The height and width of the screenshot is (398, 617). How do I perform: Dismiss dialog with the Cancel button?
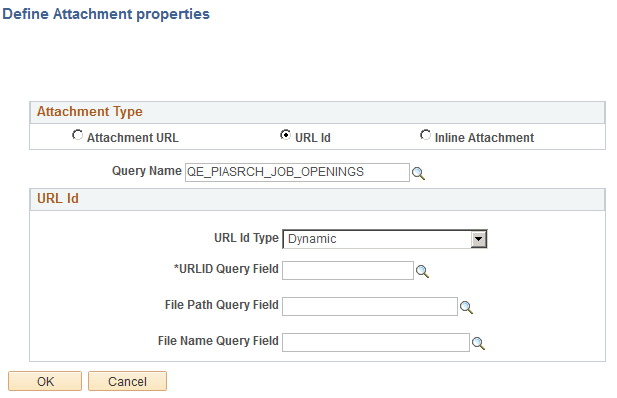(127, 381)
